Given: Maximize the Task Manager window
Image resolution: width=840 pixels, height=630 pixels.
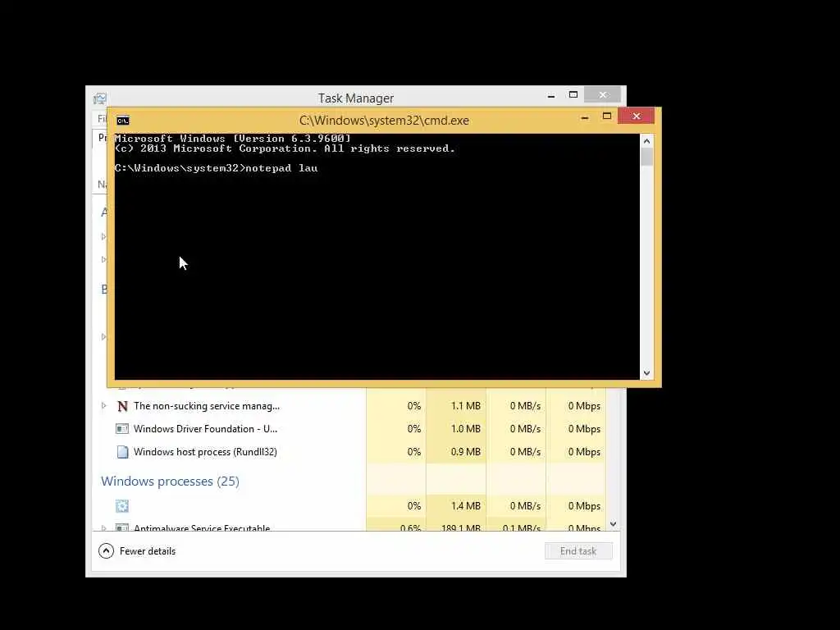Looking at the screenshot, I should (573, 95).
